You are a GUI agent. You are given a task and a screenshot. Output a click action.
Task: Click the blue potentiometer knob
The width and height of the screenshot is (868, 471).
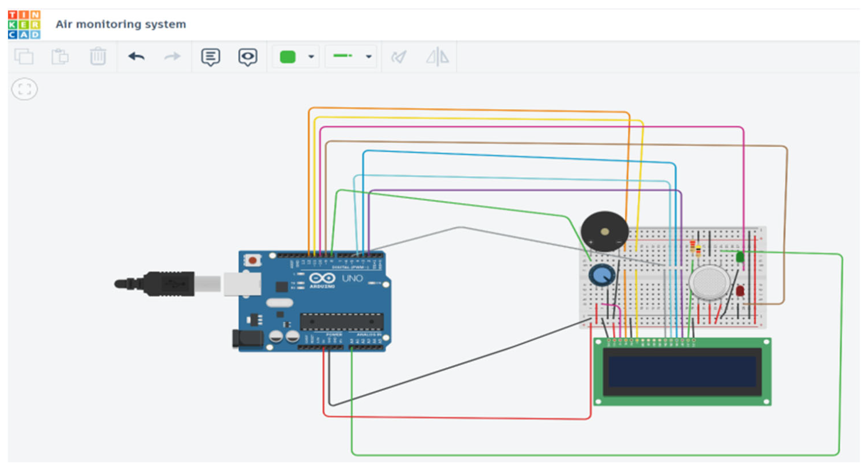tap(602, 275)
